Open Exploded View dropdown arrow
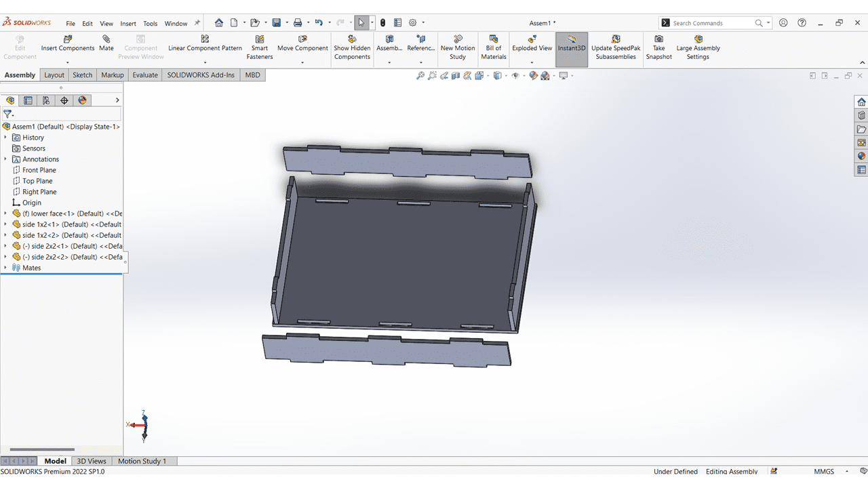This screenshot has height=488, width=868. pyautogui.click(x=532, y=62)
